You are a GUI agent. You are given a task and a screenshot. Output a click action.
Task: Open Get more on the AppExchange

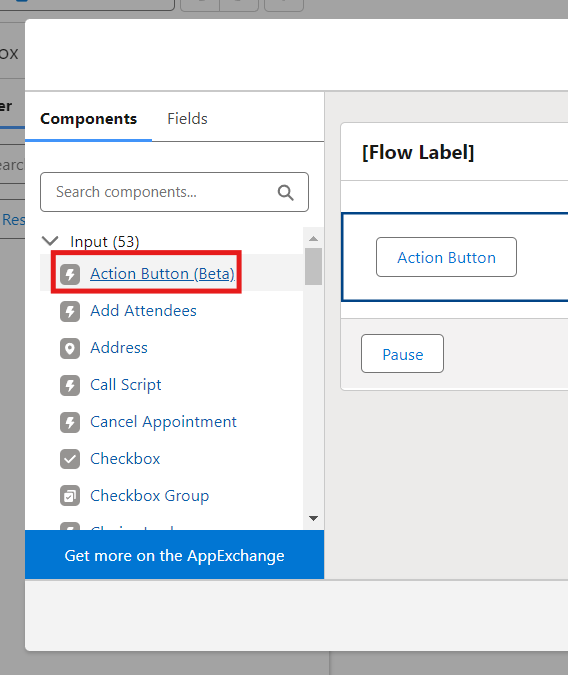[x=174, y=555]
